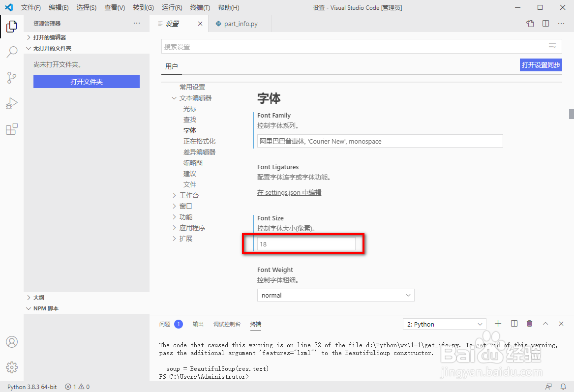The image size is (574, 392).
Task: Open the 查看(V) menu
Action: [115, 8]
